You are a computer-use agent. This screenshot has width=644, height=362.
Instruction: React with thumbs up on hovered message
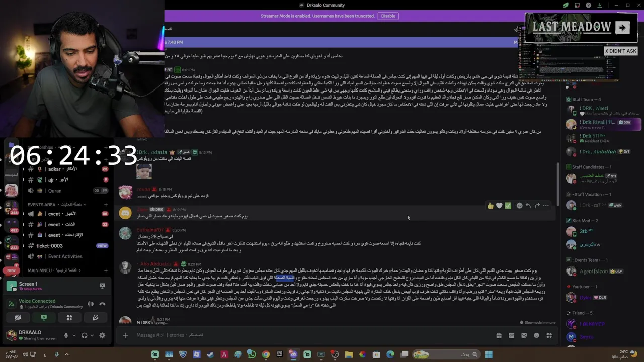490,206
